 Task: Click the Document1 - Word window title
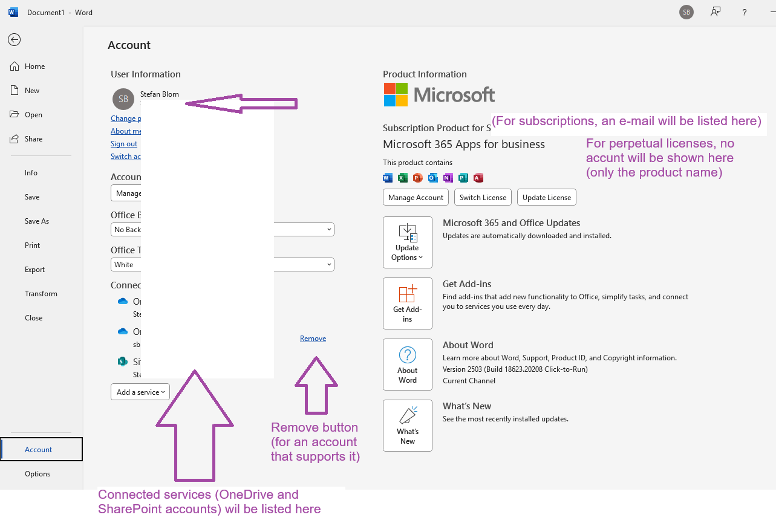coord(60,12)
